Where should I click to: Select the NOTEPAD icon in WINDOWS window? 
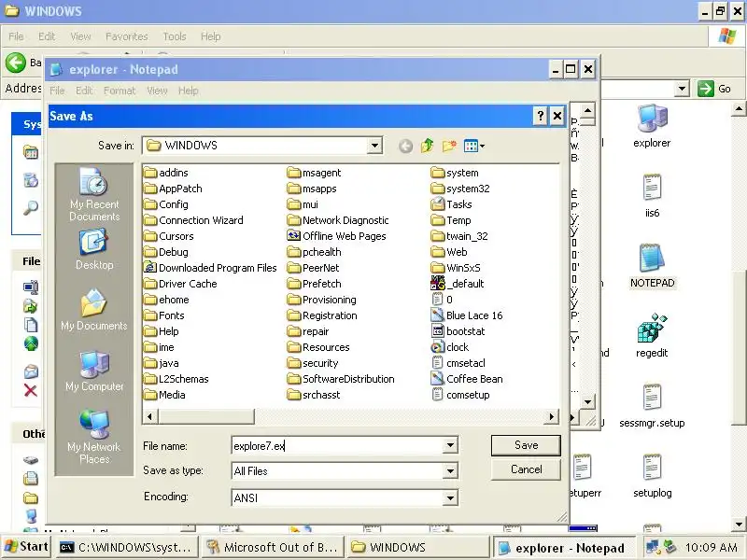coord(652,266)
